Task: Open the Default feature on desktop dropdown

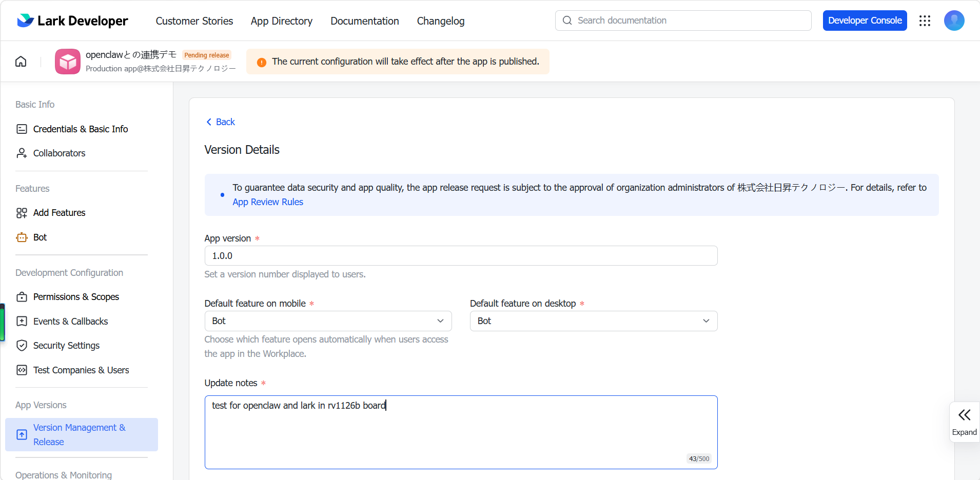Action: coord(594,321)
